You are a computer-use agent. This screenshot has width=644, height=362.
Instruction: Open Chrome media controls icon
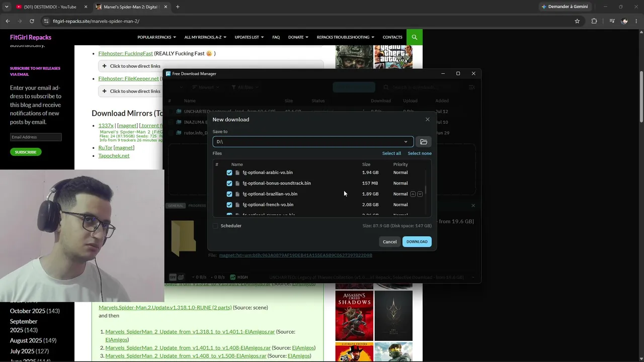(x=612, y=21)
